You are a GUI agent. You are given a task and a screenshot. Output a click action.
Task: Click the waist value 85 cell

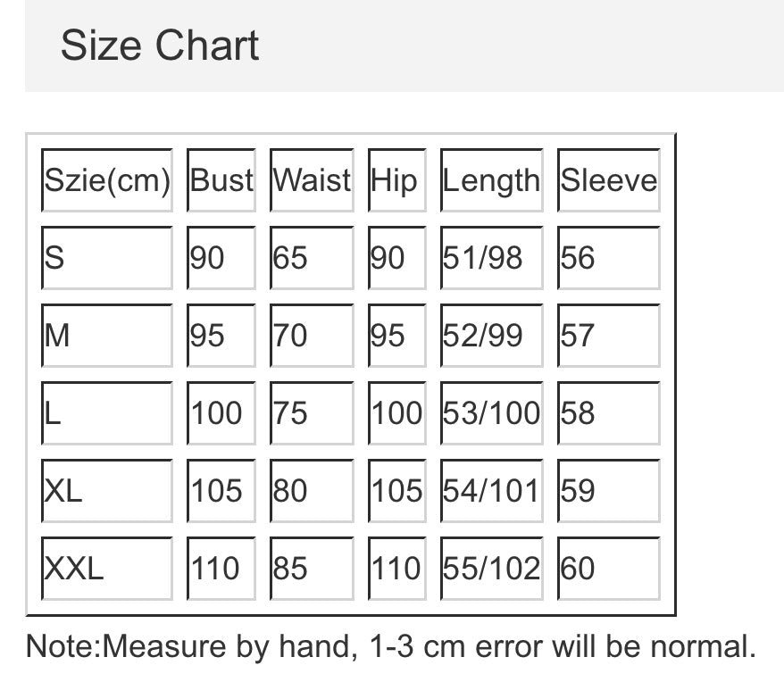coord(312,568)
